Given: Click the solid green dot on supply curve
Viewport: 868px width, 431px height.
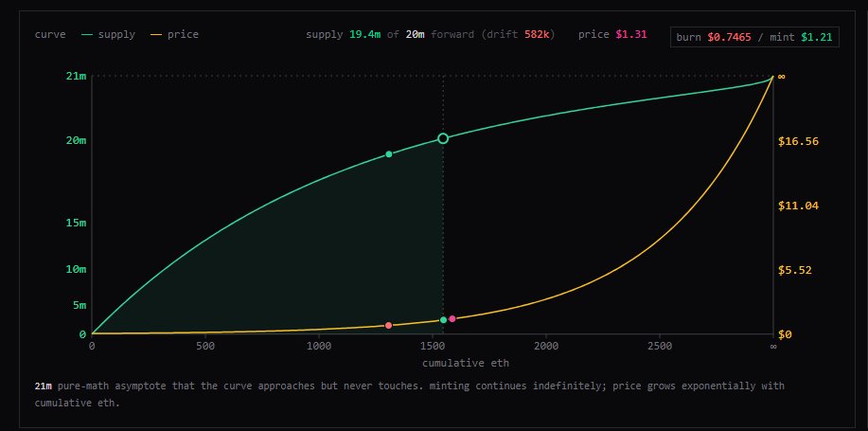Looking at the screenshot, I should click(x=389, y=154).
